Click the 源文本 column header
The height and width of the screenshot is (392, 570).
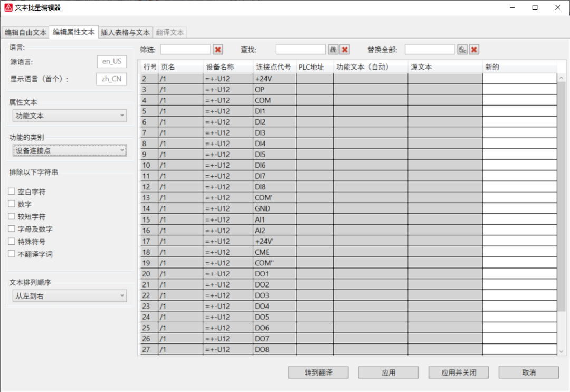tap(445, 67)
